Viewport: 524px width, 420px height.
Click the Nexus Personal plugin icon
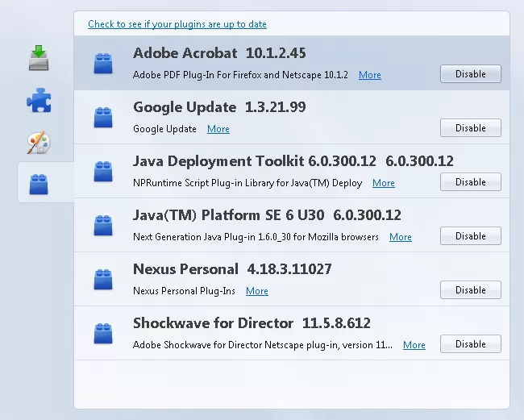tap(103, 279)
